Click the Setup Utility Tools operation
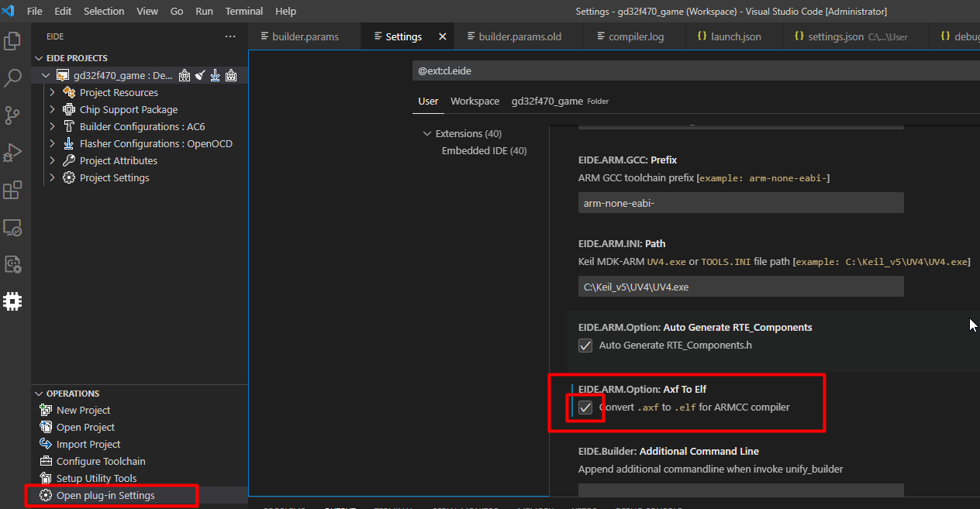Screen dimensions: 980x509 click(96, 478)
